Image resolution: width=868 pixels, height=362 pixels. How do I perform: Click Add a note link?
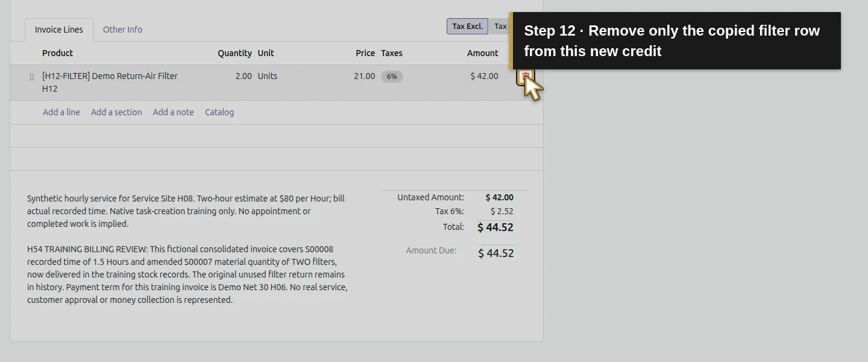(174, 112)
